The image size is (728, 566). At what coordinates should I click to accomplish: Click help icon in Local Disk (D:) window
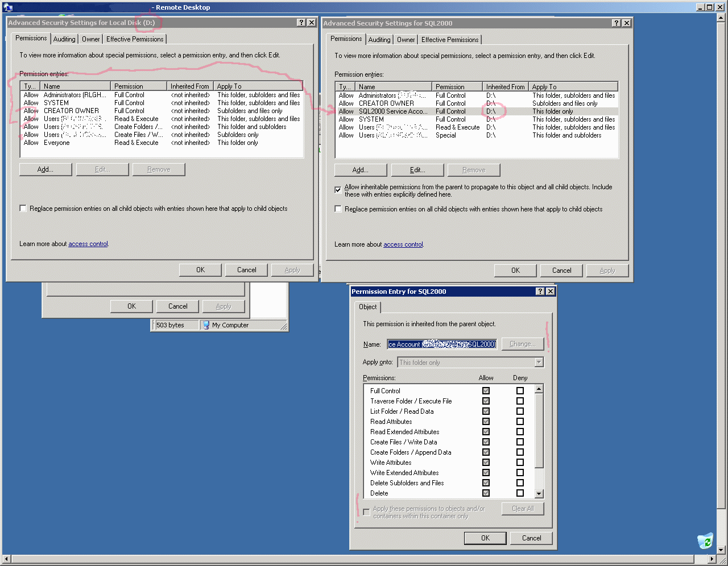[x=301, y=23]
